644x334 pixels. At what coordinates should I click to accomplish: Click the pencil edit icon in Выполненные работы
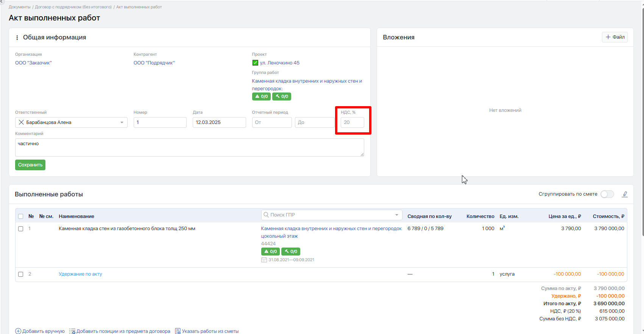click(625, 194)
